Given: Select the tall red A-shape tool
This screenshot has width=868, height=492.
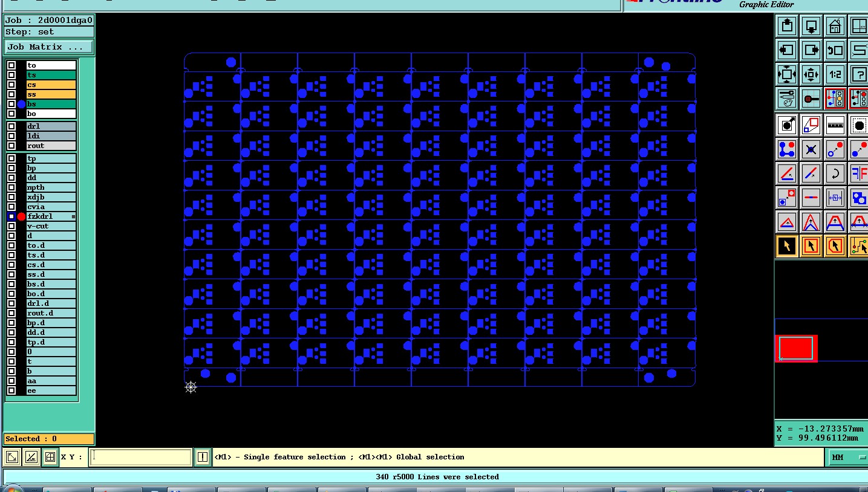Looking at the screenshot, I should (x=811, y=222).
